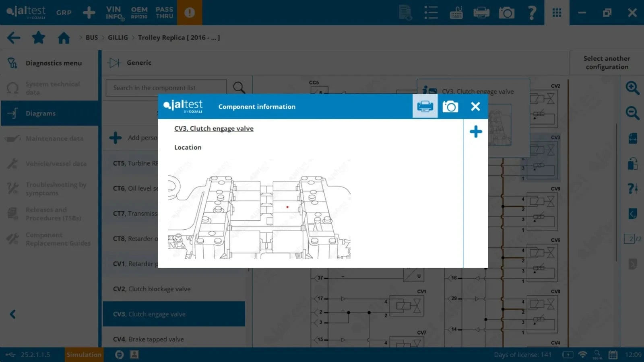Screen dimensions: 644x362
Task: Open the keyboard icon in the header
Action: click(456, 12)
